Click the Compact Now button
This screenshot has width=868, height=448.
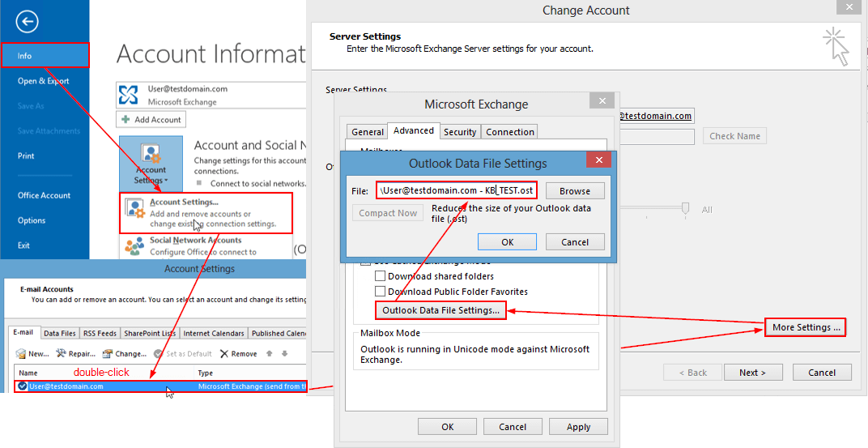388,212
